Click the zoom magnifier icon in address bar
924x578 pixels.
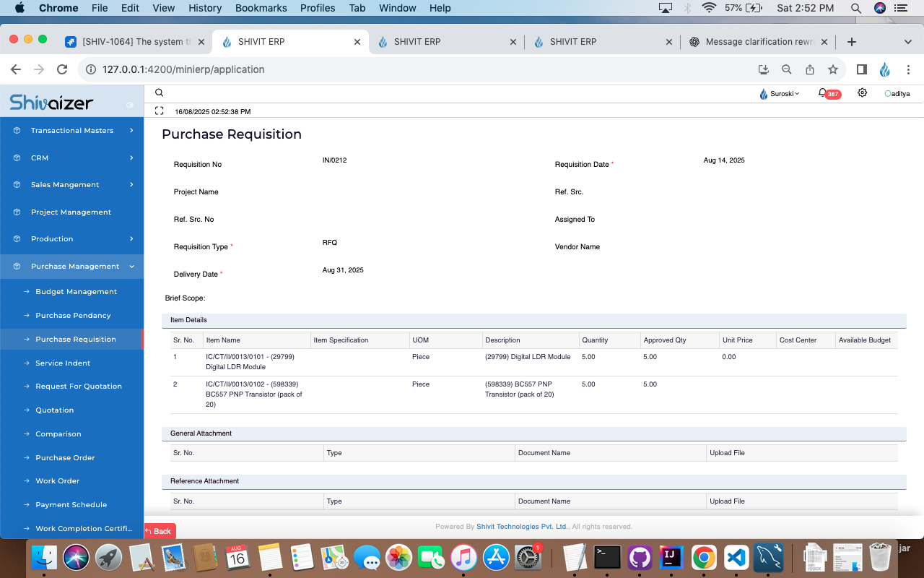coord(786,69)
